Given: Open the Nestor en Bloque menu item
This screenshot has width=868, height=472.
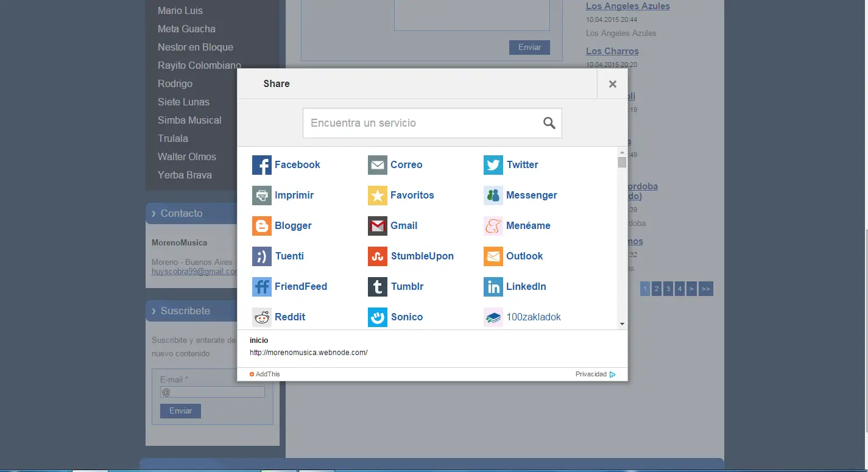Looking at the screenshot, I should pyautogui.click(x=196, y=48).
